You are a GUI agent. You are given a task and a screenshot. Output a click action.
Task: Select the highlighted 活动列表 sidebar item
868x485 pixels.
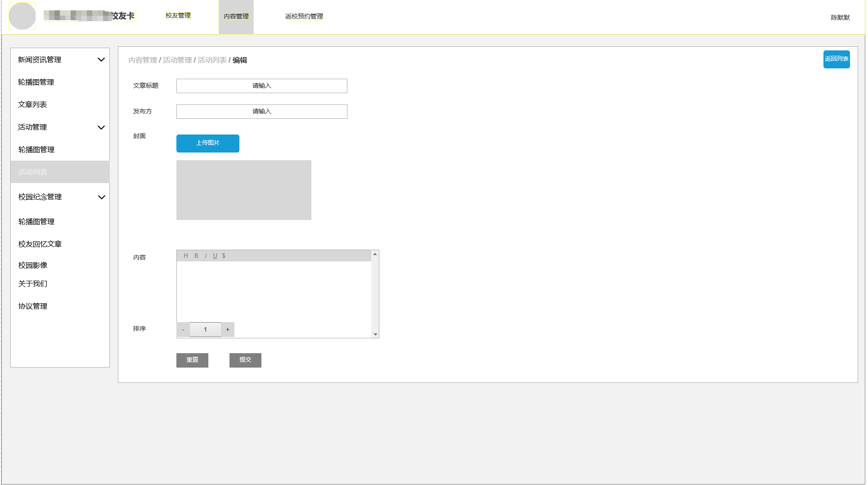tap(60, 172)
